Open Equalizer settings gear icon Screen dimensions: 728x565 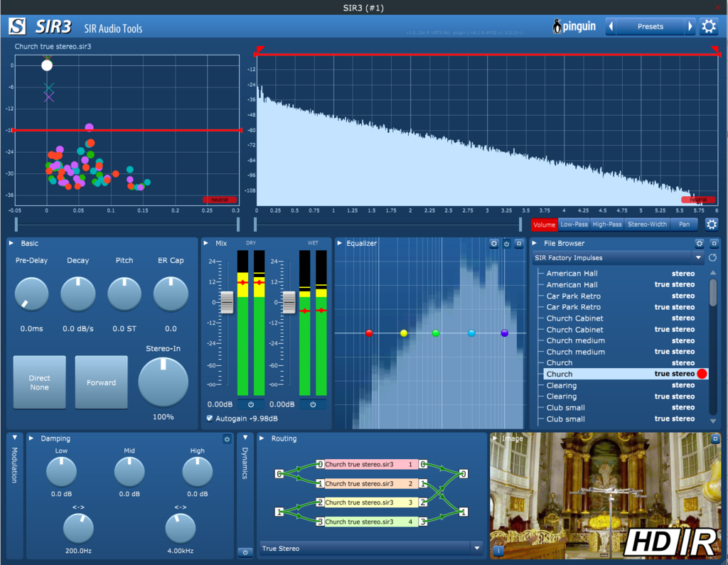tap(494, 243)
